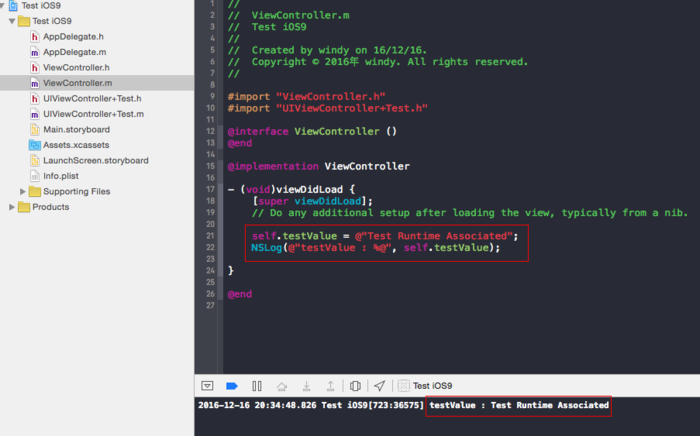Pause program execution in debug bar
The width and height of the screenshot is (700, 436).
pyautogui.click(x=257, y=385)
